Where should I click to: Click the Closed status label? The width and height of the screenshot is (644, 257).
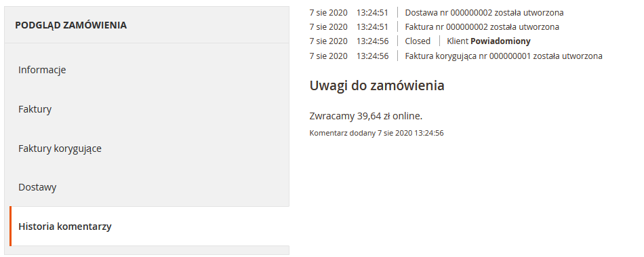point(418,41)
